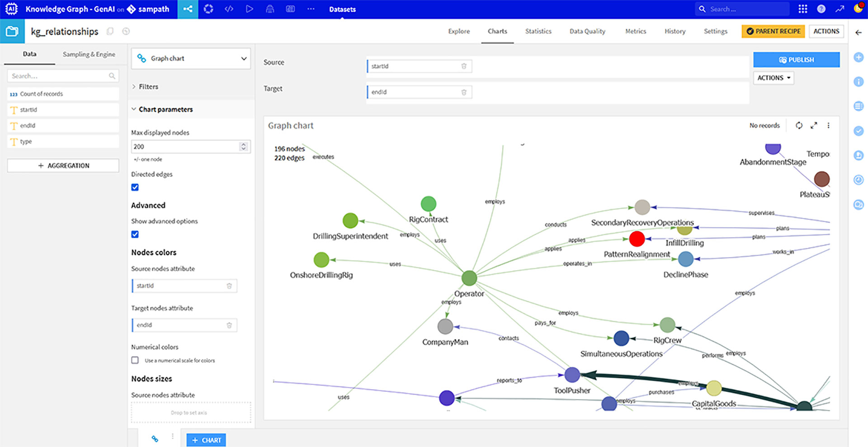The height and width of the screenshot is (447, 868).
Task: Switch to the Statistics tab
Action: coord(538,31)
